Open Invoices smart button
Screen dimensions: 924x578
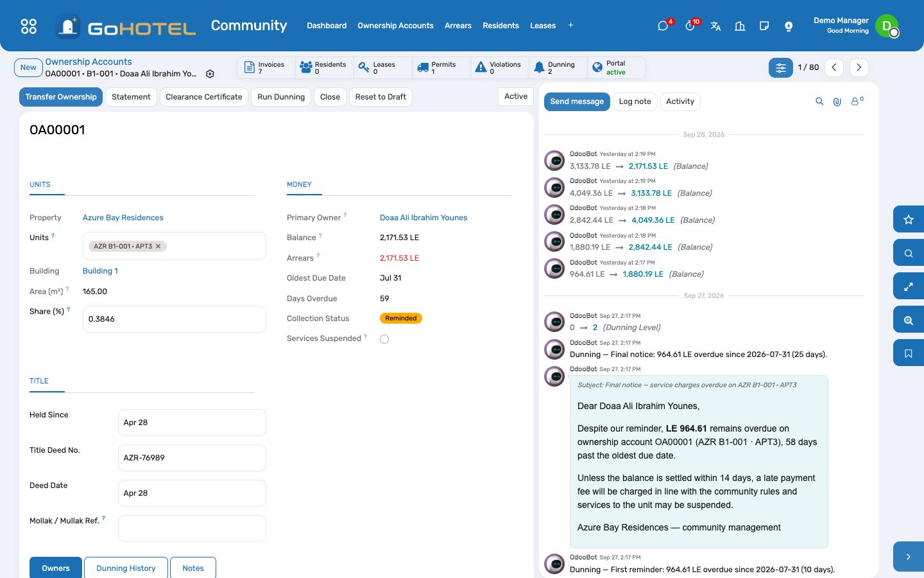tap(266, 67)
